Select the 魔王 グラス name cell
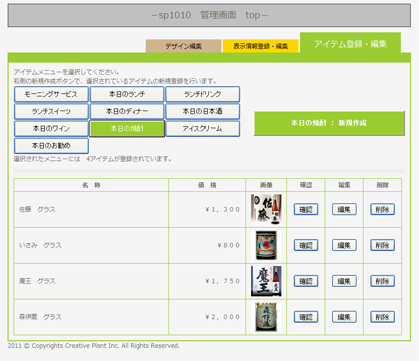The height and width of the screenshot is (361, 419). (91, 281)
